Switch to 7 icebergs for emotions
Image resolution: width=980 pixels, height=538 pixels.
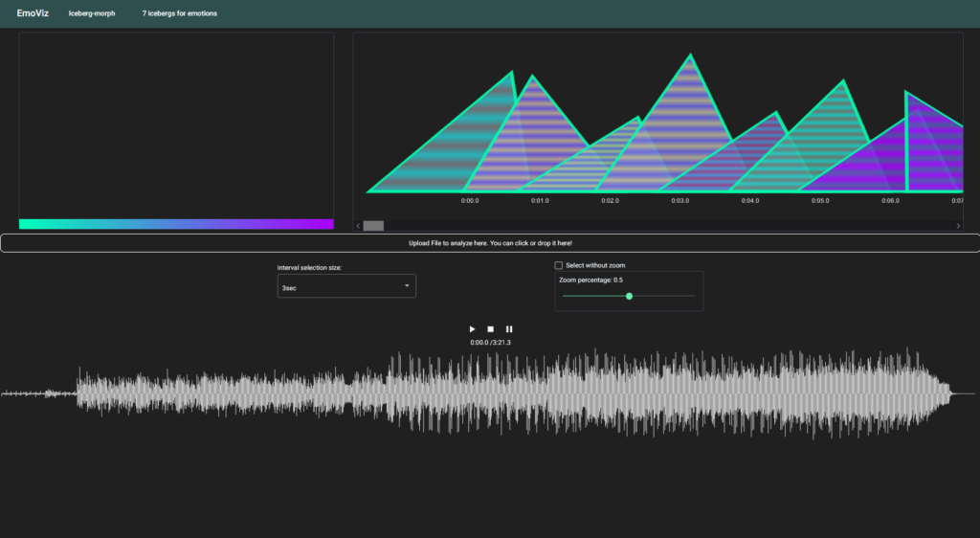[x=179, y=14]
